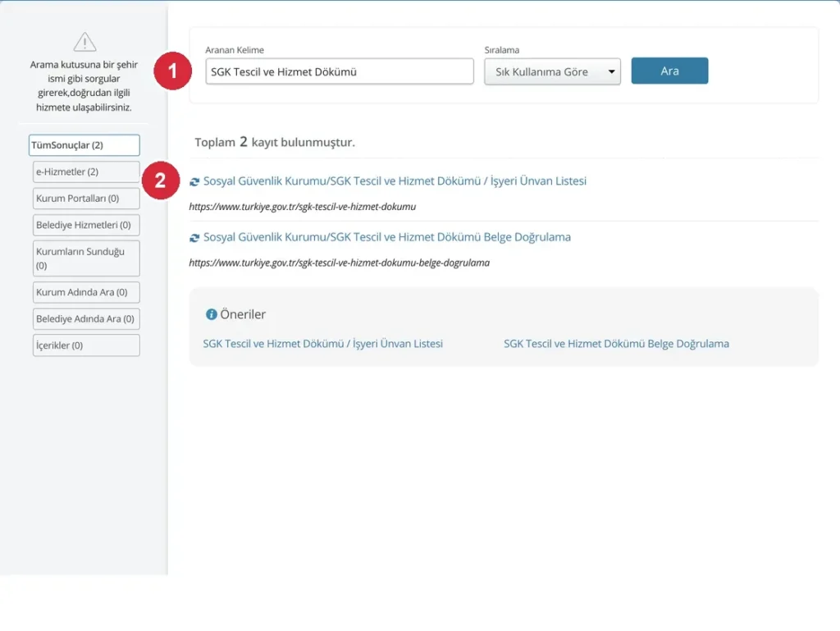Open suggested link SGK Tescil Belge Doğrulama
The height and width of the screenshot is (631, 840).
pyautogui.click(x=616, y=343)
